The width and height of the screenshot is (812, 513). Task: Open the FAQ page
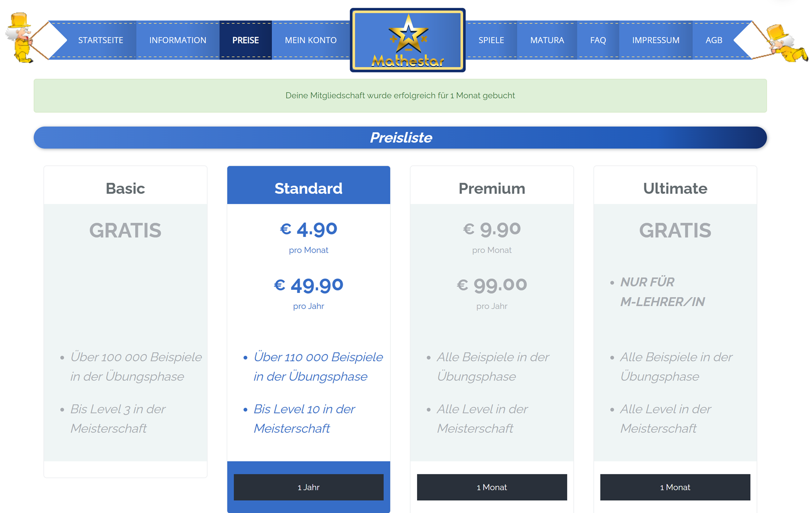pyautogui.click(x=598, y=40)
